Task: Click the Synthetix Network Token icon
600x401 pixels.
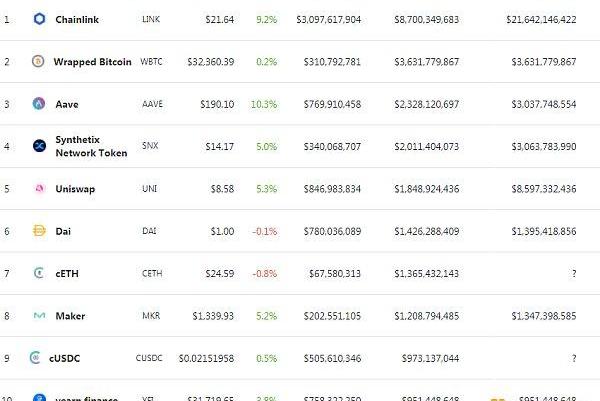Action: coord(39,146)
